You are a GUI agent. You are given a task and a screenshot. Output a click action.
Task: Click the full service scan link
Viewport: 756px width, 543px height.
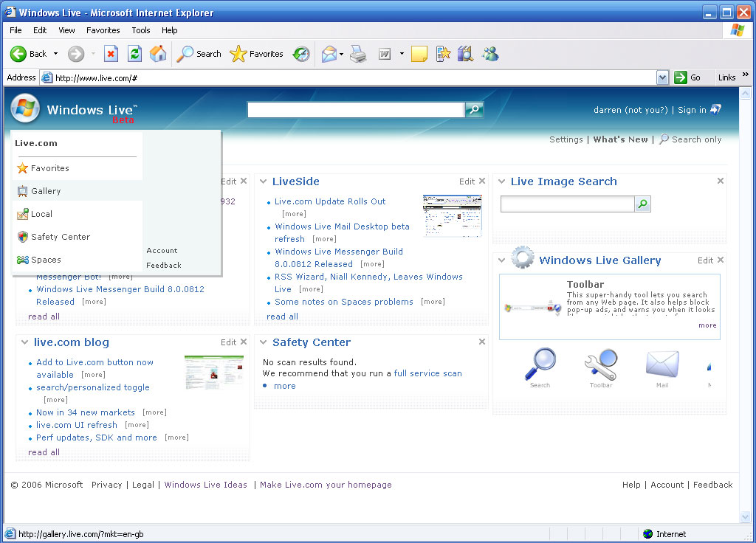[427, 373]
